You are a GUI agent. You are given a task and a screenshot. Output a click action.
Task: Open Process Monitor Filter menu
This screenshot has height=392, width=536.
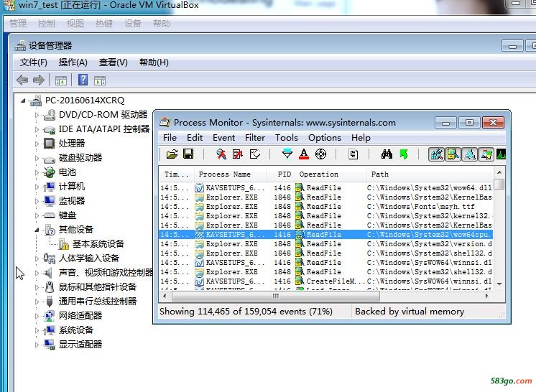255,138
